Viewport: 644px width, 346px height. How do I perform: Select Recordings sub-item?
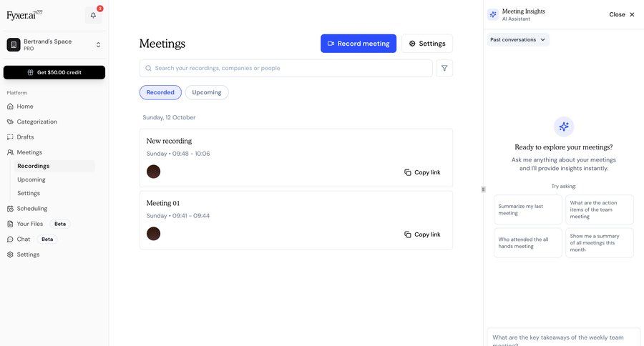tap(54, 166)
